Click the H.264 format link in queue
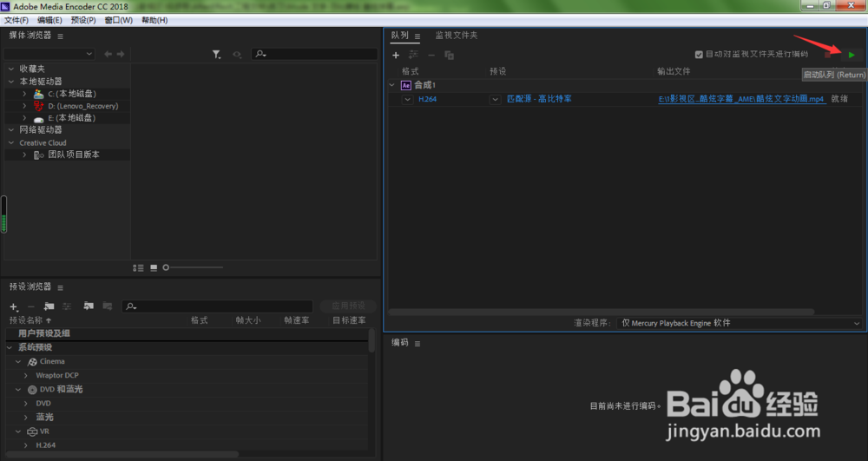 [x=427, y=100]
